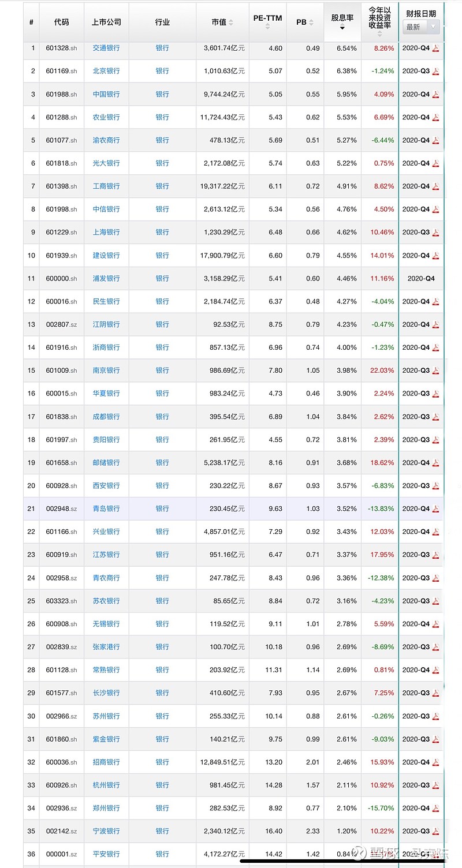Open PDF report icon for 渝农商行 row
Image resolution: width=462 pixels, height=868 pixels.
[x=436, y=141]
